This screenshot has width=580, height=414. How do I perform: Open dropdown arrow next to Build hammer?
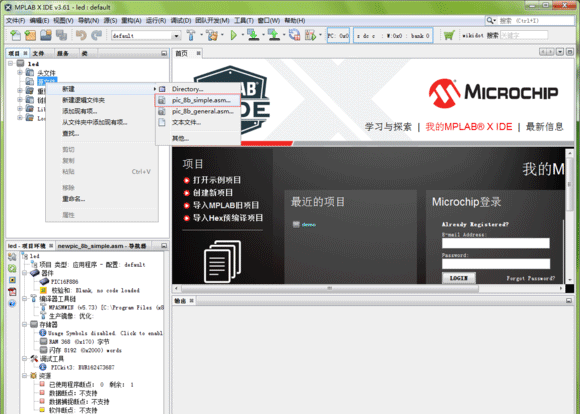[201, 36]
